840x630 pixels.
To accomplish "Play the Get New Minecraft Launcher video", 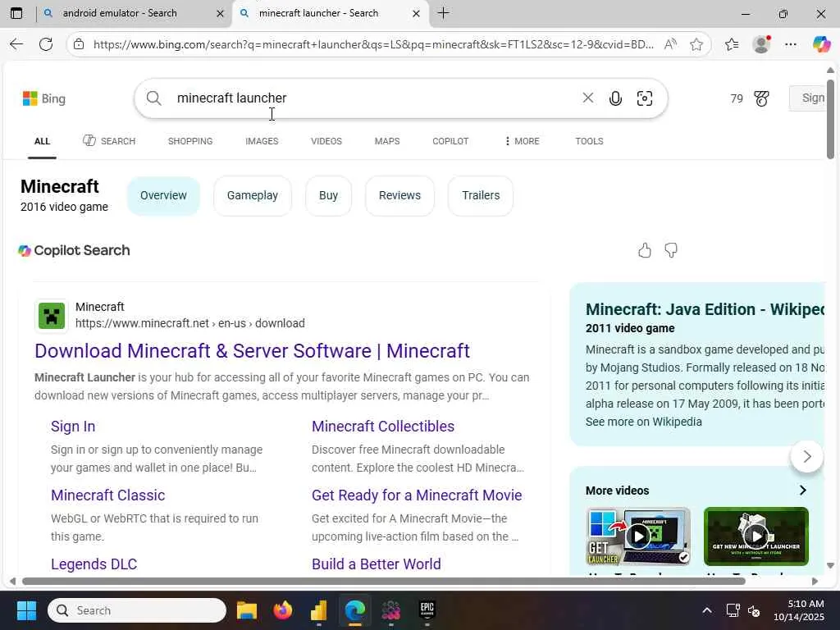I will (x=756, y=536).
